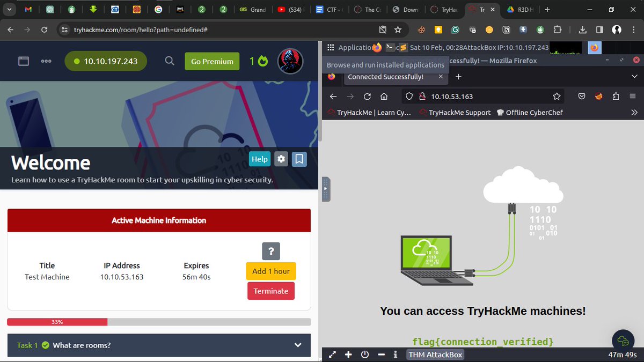Viewport: 644px width, 362px height.
Task: Open Chrome tab search dropdown arrow
Action: [x=9, y=9]
